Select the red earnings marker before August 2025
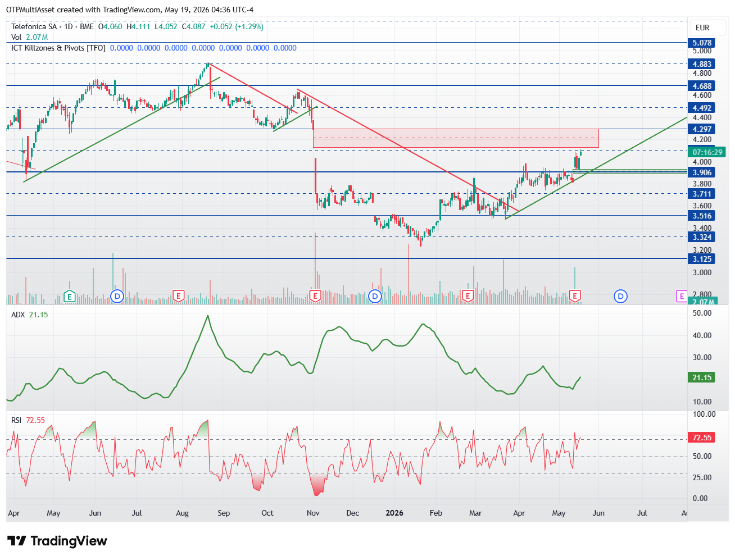 [178, 296]
